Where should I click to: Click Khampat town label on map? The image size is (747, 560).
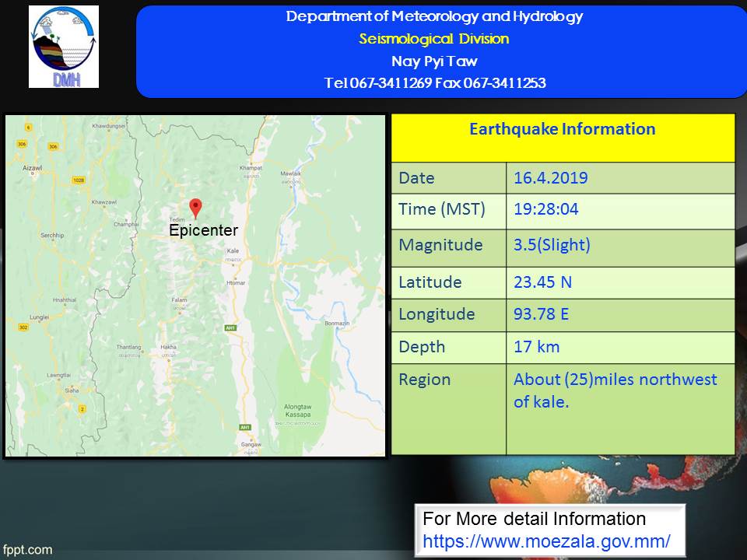coord(251,168)
